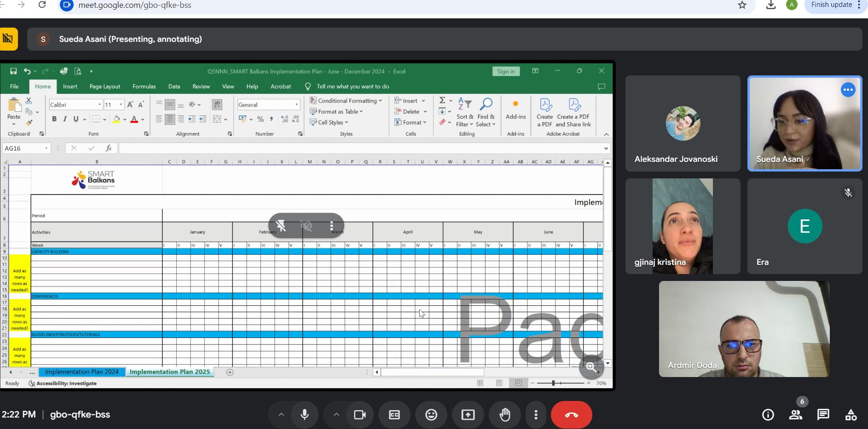Open the activities shapes icon
868x429 pixels.
coord(851,415)
